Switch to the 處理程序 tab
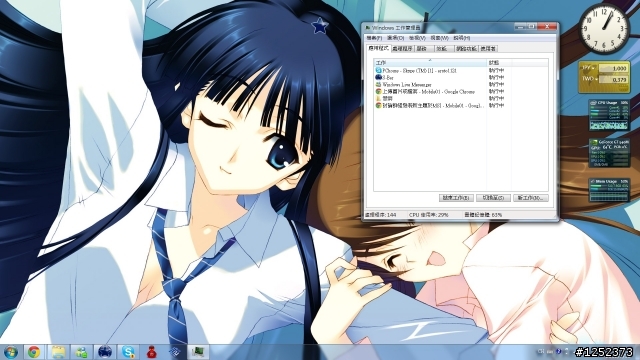Viewport: 640px width, 360px height. 402,49
